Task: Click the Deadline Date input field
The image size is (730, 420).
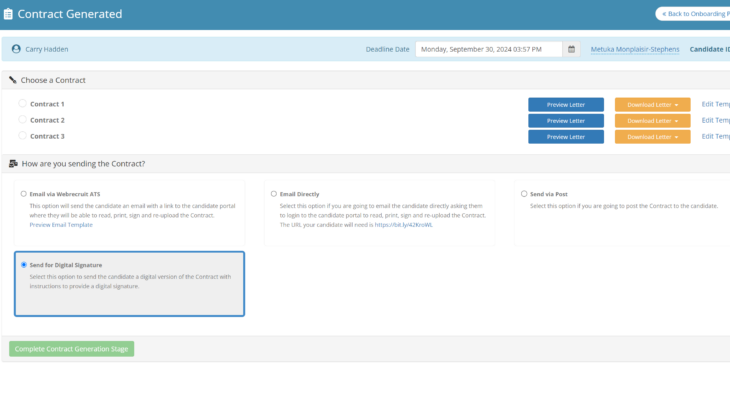Action: (489, 48)
